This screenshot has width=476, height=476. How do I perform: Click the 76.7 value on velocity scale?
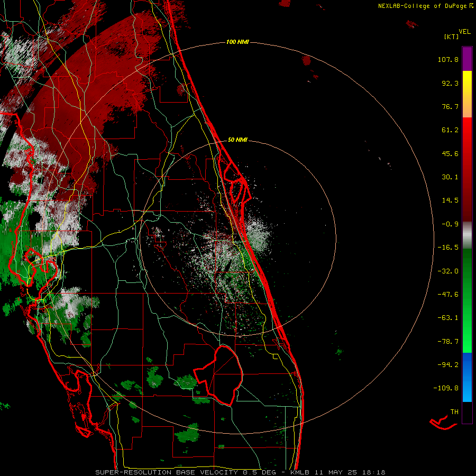(450, 106)
